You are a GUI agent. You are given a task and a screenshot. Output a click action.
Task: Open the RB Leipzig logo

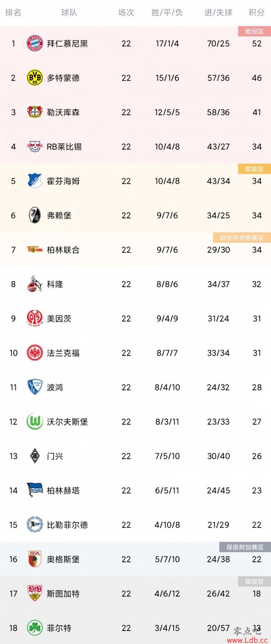pos(35,147)
